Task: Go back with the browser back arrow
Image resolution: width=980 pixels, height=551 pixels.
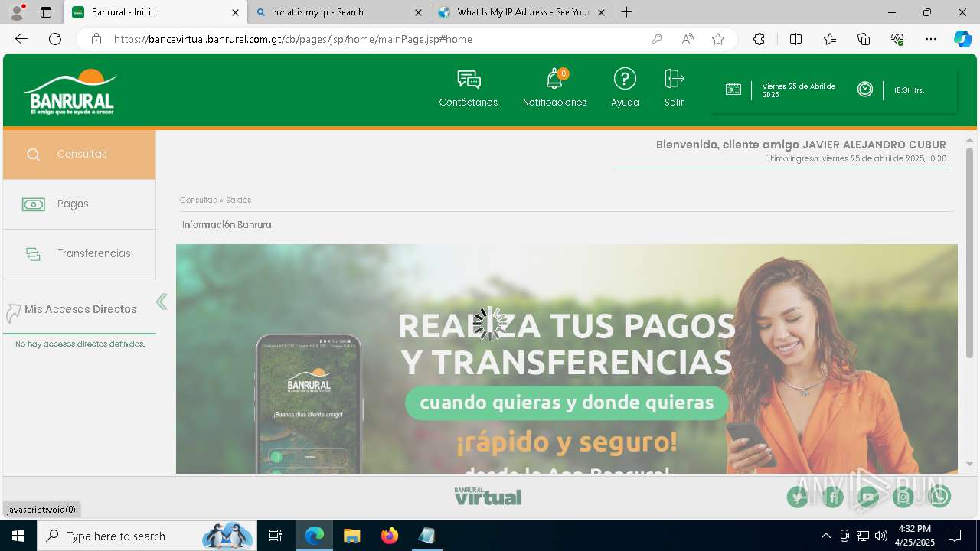Action: (x=21, y=39)
